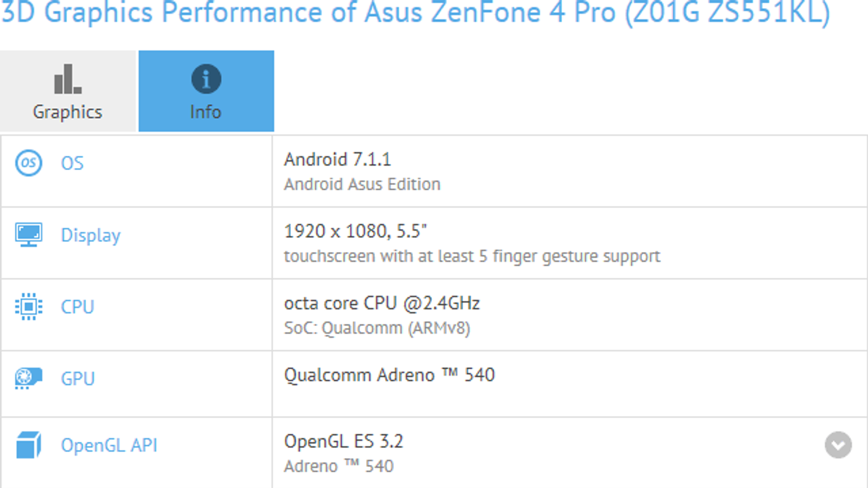Click the CPU chip icon
The width and height of the screenshot is (868, 488).
coord(29,306)
